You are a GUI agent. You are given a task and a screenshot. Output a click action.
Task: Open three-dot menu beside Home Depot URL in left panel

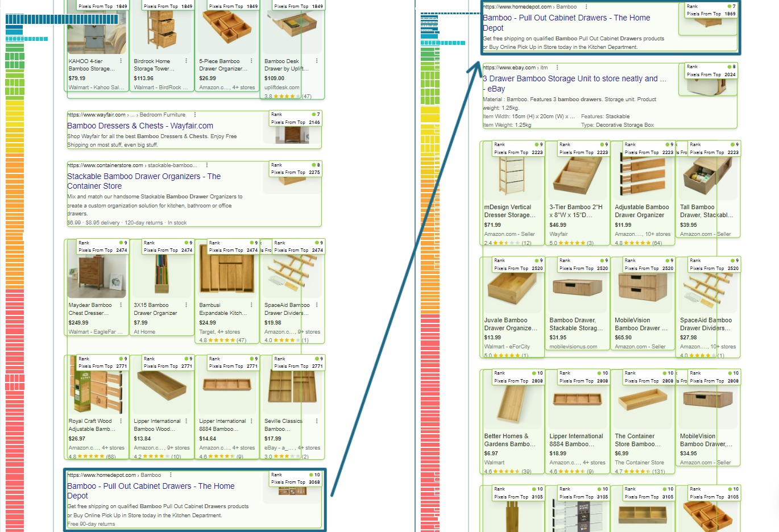coord(171,475)
